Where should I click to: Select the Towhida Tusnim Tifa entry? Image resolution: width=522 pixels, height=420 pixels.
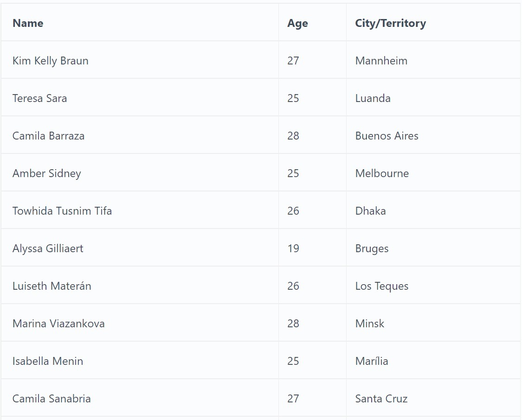pos(62,211)
